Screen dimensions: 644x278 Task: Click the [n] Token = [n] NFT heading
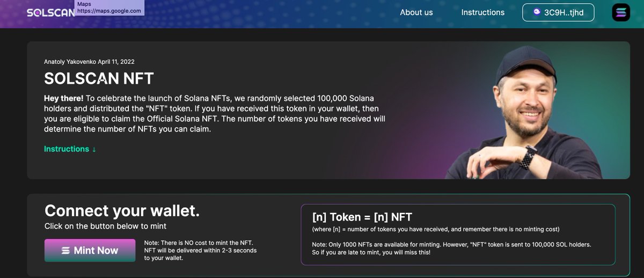(x=362, y=217)
